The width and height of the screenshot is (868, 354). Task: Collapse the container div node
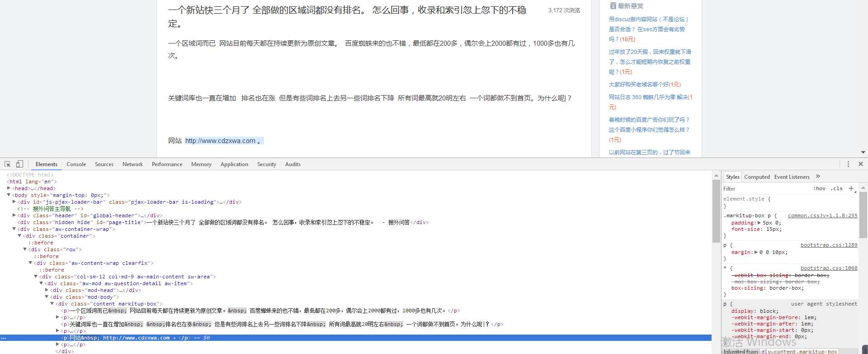tap(19, 236)
